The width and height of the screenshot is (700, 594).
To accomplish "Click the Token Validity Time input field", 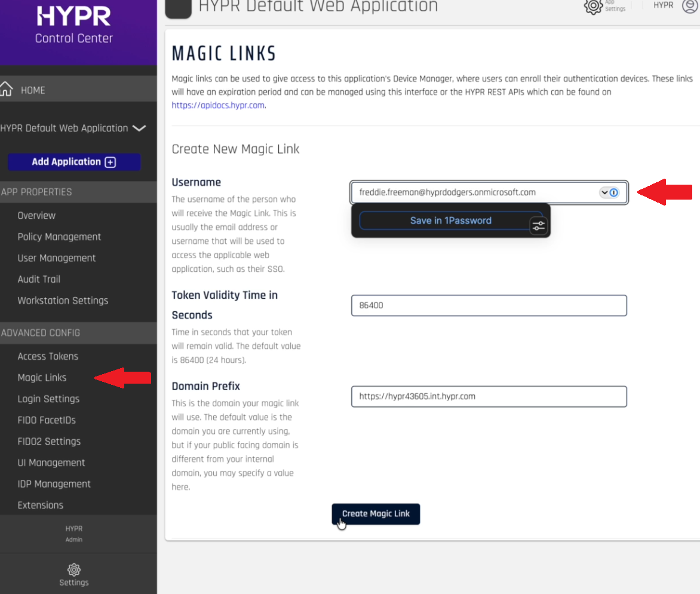I will (489, 305).
